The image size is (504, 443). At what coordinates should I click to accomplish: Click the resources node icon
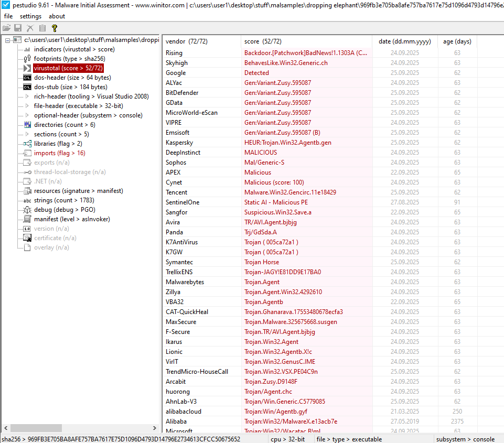pyautogui.click(x=27, y=191)
